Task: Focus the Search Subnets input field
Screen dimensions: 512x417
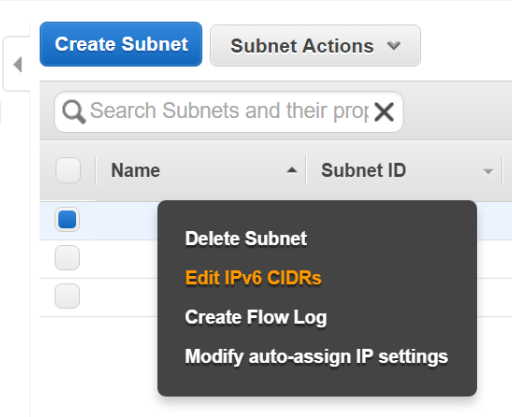Action: click(229, 112)
